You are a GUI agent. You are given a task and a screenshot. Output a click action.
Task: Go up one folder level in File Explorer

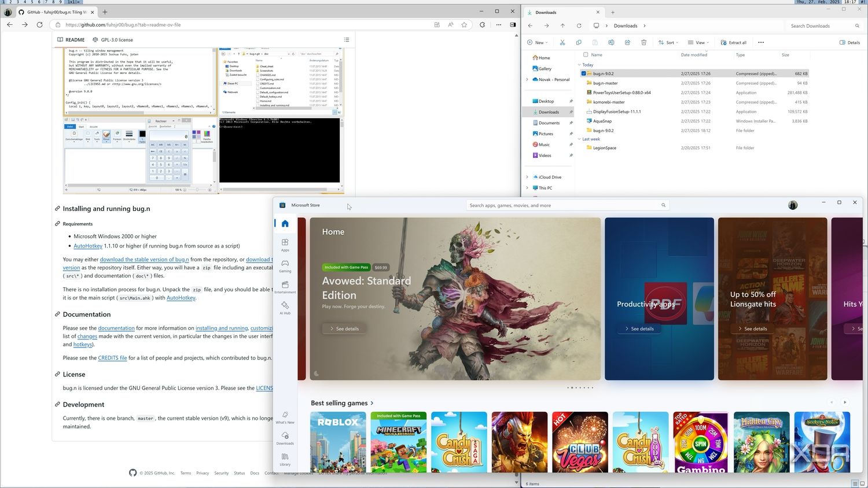pos(562,26)
